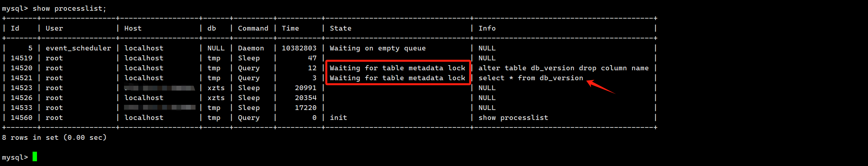Image resolution: width=868 pixels, height=166 pixels.
Task: Click the 'Command' column header
Action: coord(253,28)
